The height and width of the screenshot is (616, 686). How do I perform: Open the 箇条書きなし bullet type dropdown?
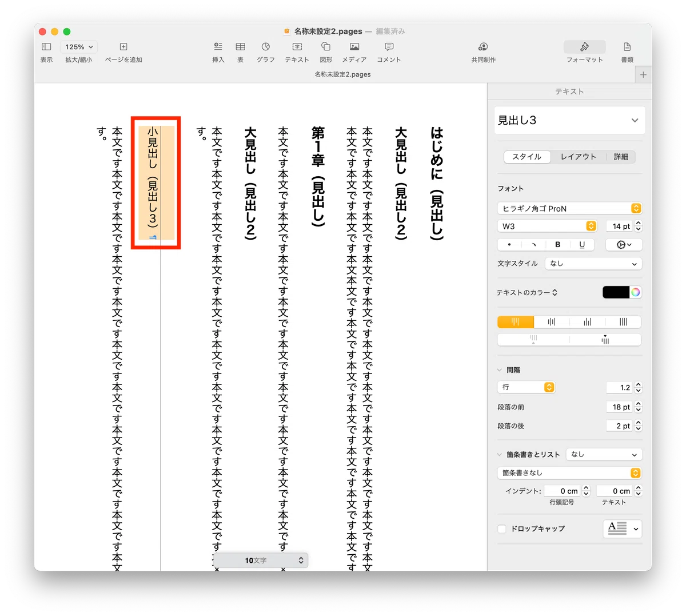(x=569, y=473)
